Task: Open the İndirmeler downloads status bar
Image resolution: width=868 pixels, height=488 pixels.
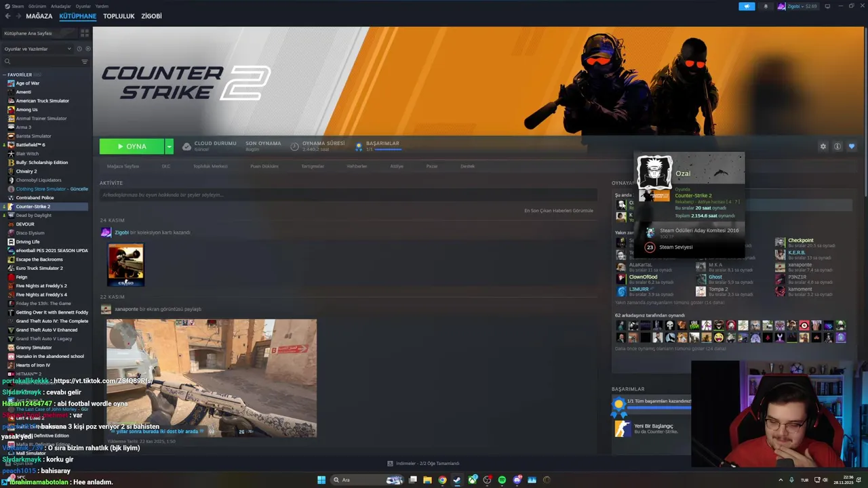Action: (x=423, y=464)
